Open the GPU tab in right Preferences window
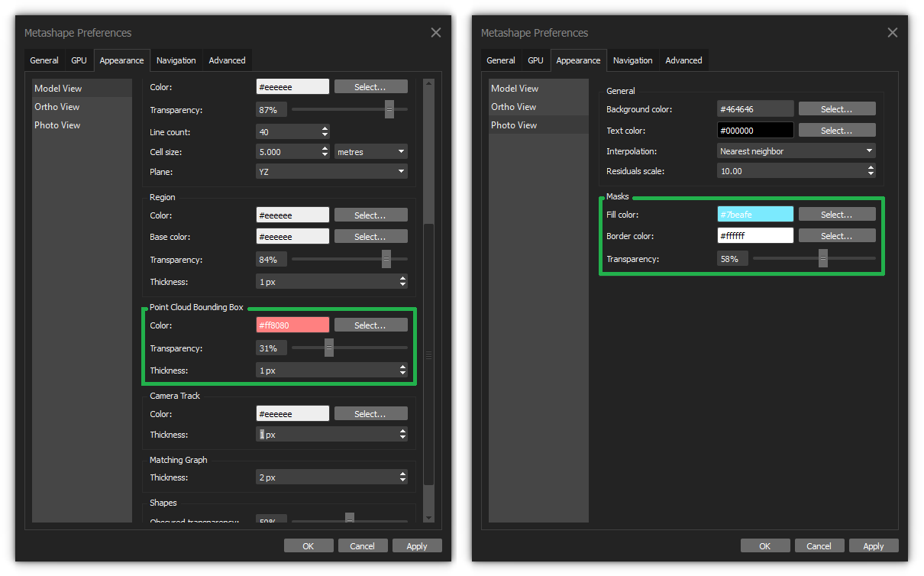Viewport: 924px width, 576px height. click(x=535, y=60)
